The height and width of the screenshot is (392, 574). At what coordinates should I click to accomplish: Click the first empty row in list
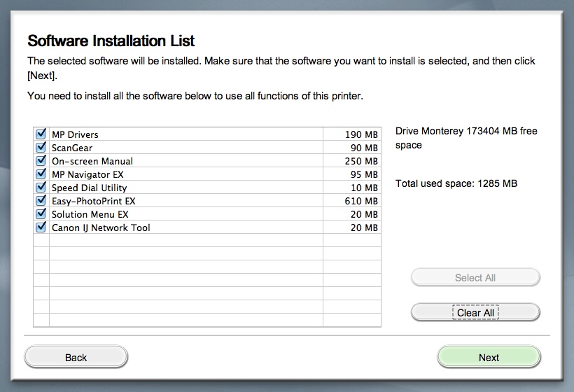click(185, 241)
